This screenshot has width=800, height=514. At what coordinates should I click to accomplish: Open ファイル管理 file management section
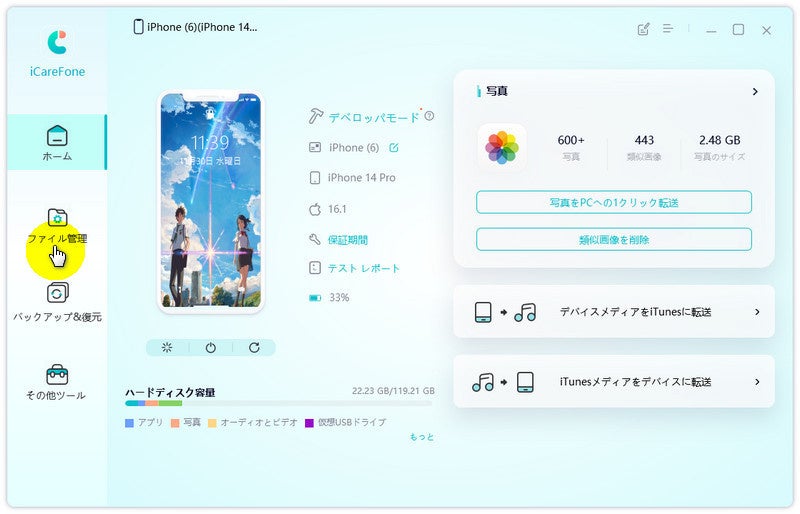(57, 226)
